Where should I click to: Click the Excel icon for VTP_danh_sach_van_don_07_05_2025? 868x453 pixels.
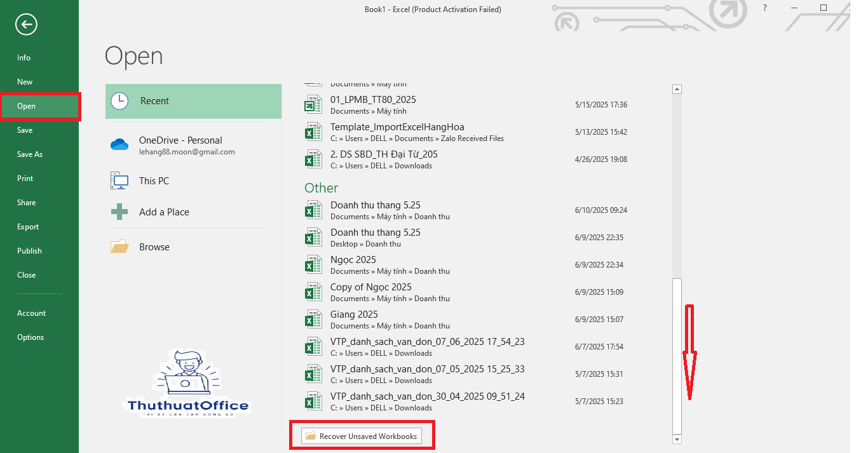[313, 374]
